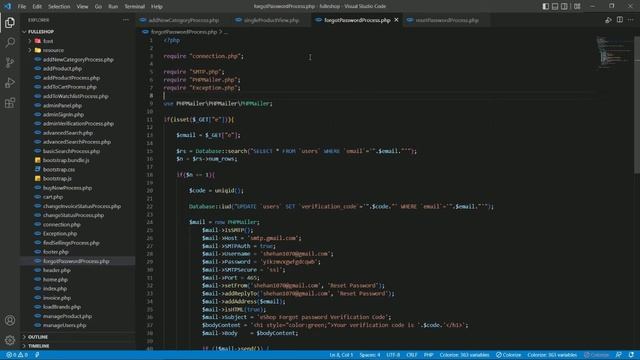Open the Search view in activity bar

coord(10,42)
